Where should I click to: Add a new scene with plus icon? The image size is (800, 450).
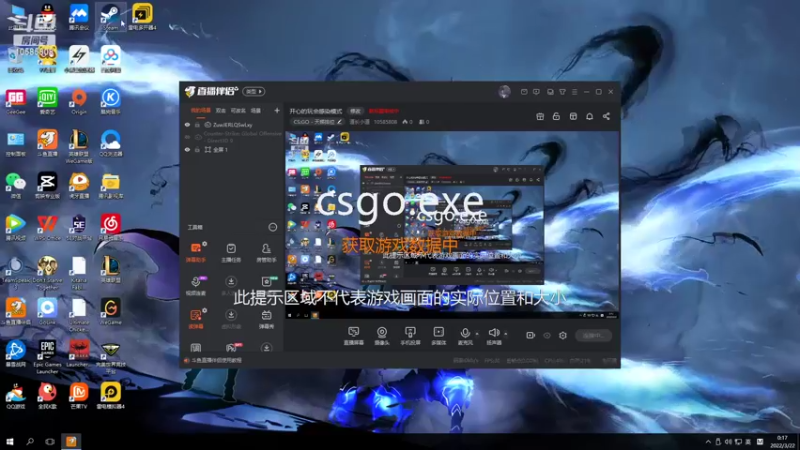(x=277, y=110)
